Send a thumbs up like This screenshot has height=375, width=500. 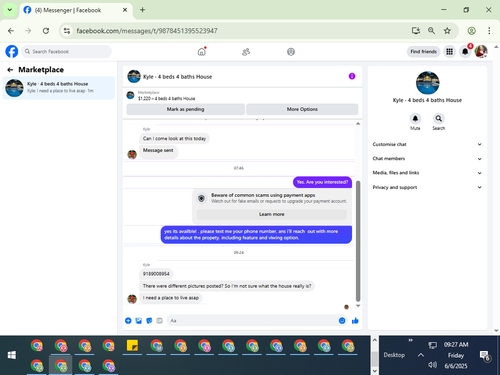[355, 321]
